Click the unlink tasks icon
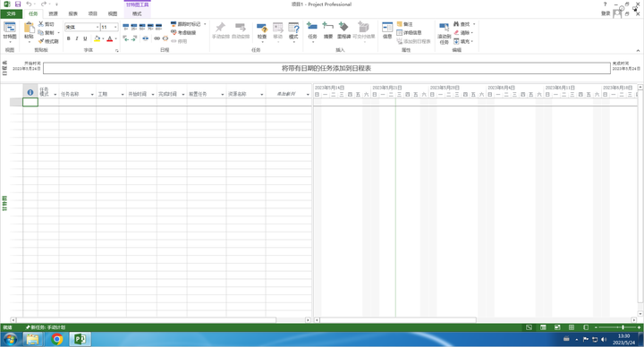Screen dimensions: 644x347 click(165, 38)
